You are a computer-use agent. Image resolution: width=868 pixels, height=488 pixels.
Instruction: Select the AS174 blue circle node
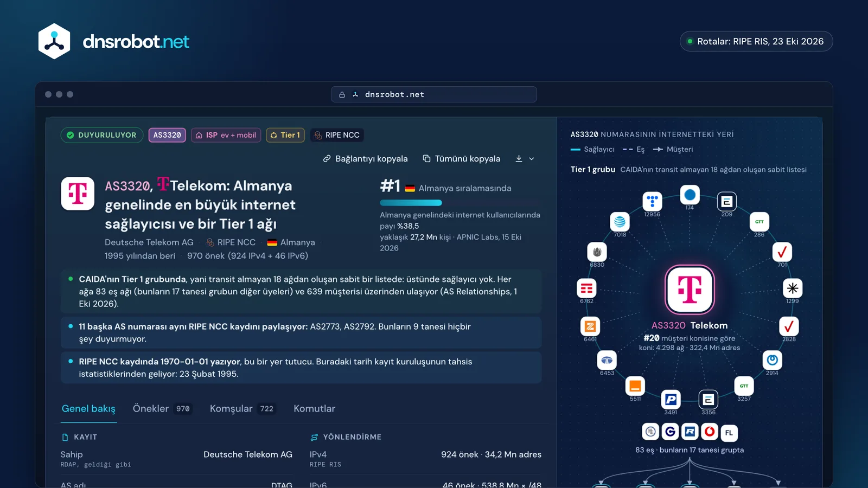(690, 195)
